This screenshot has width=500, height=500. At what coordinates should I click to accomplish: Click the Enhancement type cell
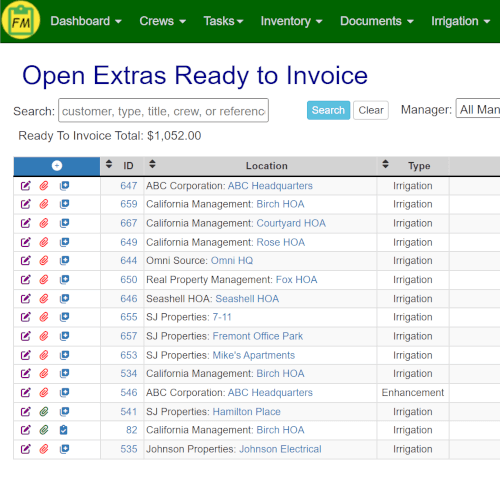click(413, 392)
